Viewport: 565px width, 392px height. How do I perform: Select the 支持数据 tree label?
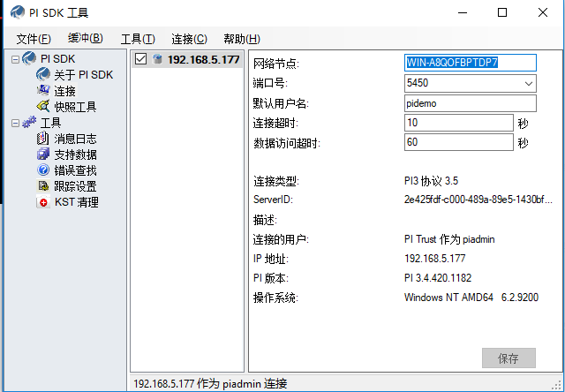[x=75, y=155]
